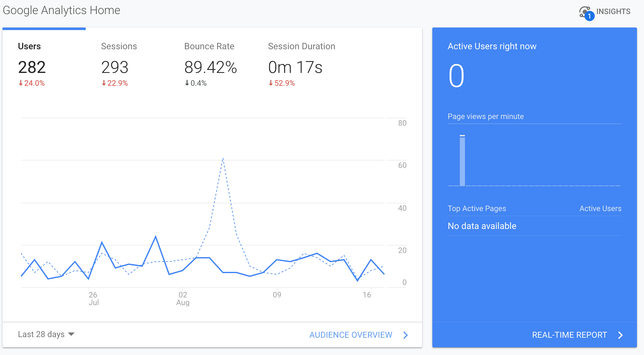Click the Top Active Pages column header
Viewport: 644px width, 355px height.
tap(477, 209)
